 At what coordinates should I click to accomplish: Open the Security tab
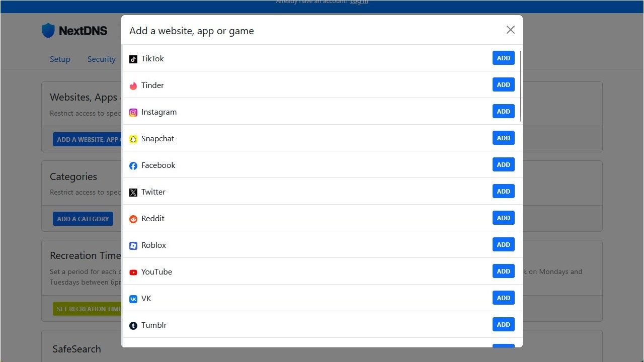[101, 59]
